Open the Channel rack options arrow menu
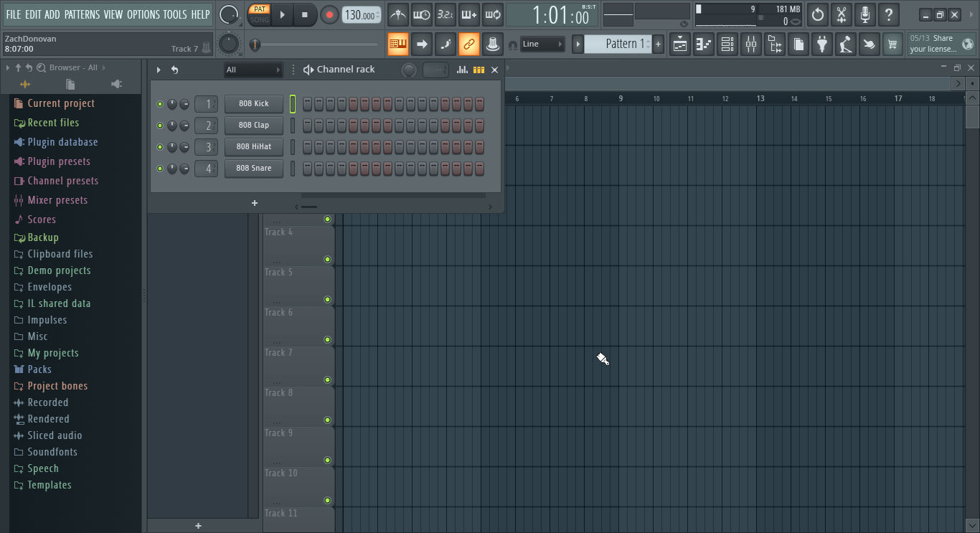 coord(159,70)
